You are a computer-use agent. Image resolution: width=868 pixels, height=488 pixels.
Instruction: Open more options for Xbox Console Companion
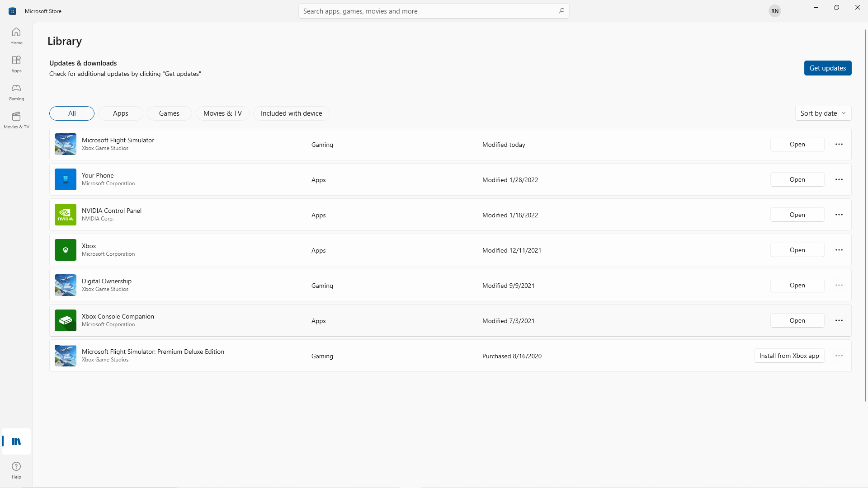[839, 320]
